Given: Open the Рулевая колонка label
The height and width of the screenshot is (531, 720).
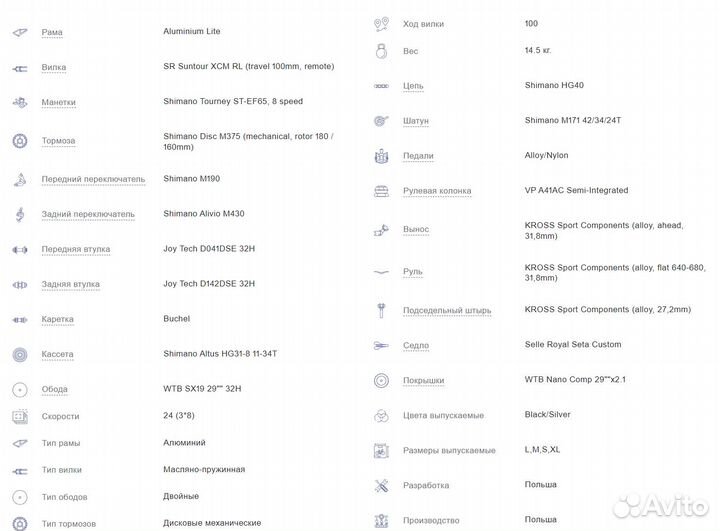Looking at the screenshot, I should click(x=437, y=191).
